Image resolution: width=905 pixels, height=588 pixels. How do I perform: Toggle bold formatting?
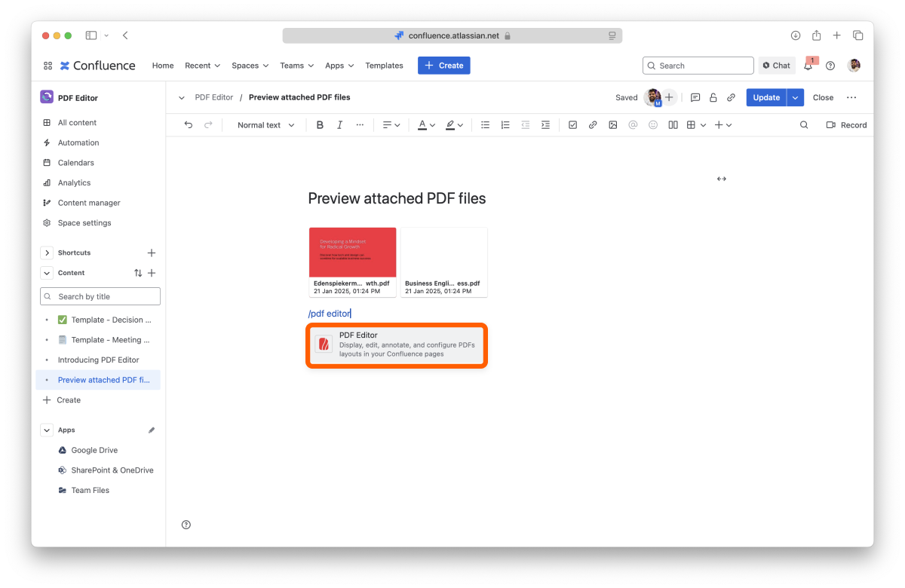pos(320,125)
